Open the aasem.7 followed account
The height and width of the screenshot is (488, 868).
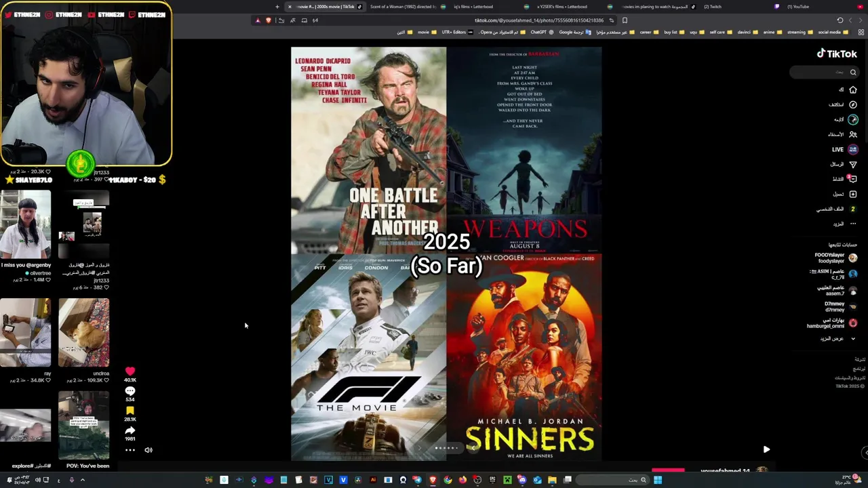pos(837,290)
